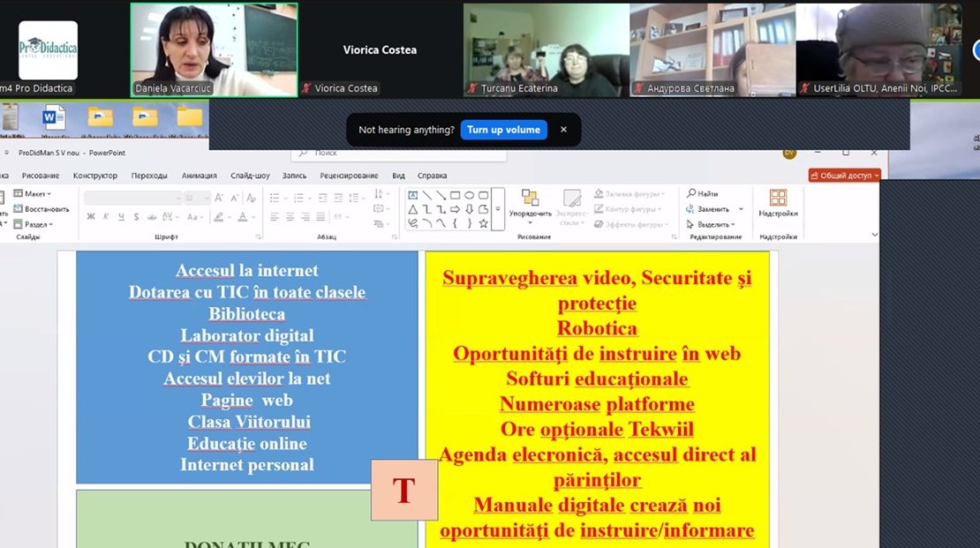Click the Найти (Find) search icon
Screen dimensions: 980x548
coord(703,193)
